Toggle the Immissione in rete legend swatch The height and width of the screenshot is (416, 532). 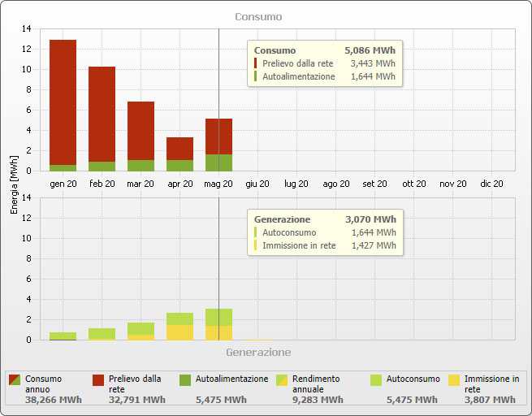coord(454,380)
